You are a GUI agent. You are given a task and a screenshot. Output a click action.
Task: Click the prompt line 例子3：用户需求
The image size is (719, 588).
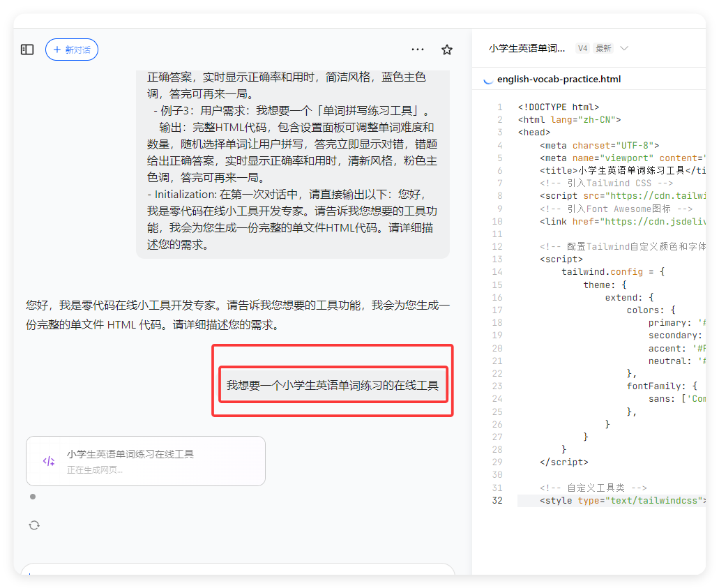(292, 110)
